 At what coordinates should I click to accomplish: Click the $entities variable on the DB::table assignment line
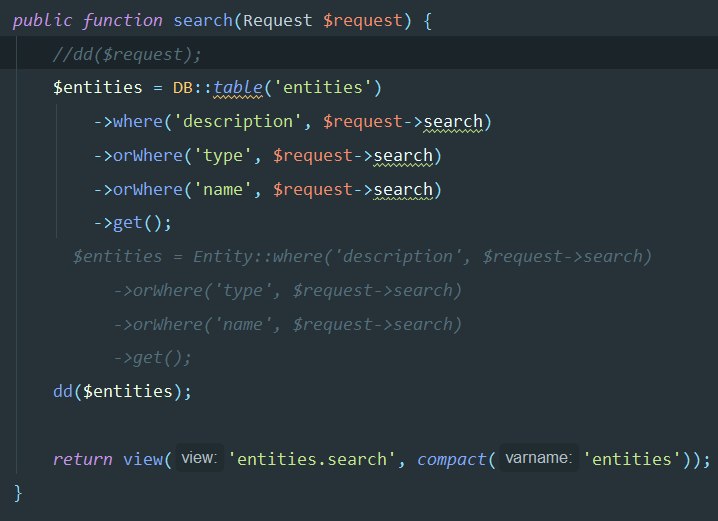point(98,87)
